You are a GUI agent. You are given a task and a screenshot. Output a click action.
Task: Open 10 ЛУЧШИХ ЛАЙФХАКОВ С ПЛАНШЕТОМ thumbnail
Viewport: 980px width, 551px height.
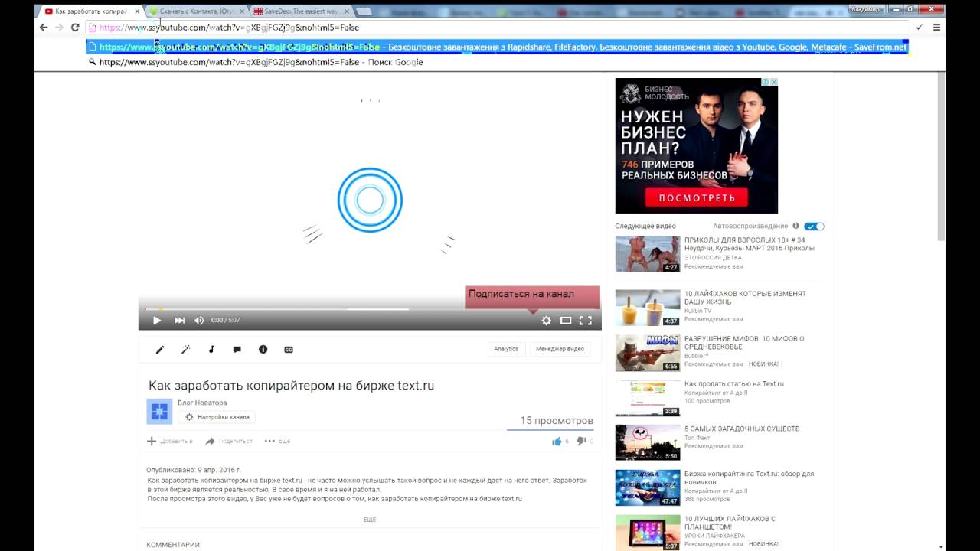(648, 533)
